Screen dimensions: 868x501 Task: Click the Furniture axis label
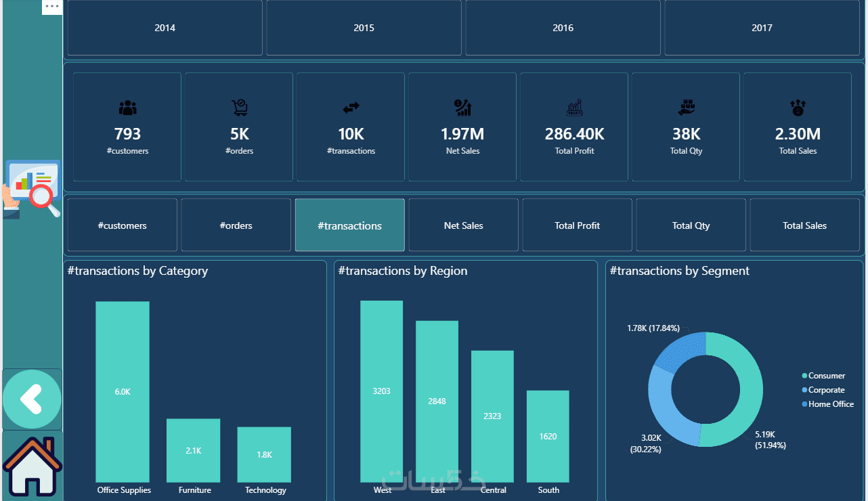(x=194, y=490)
